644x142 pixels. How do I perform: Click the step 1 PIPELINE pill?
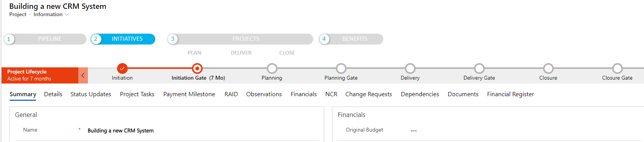(x=45, y=39)
